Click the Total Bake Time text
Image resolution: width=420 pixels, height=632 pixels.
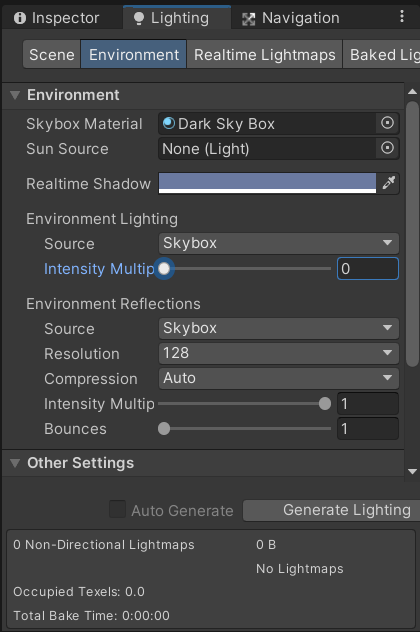(x=91, y=615)
